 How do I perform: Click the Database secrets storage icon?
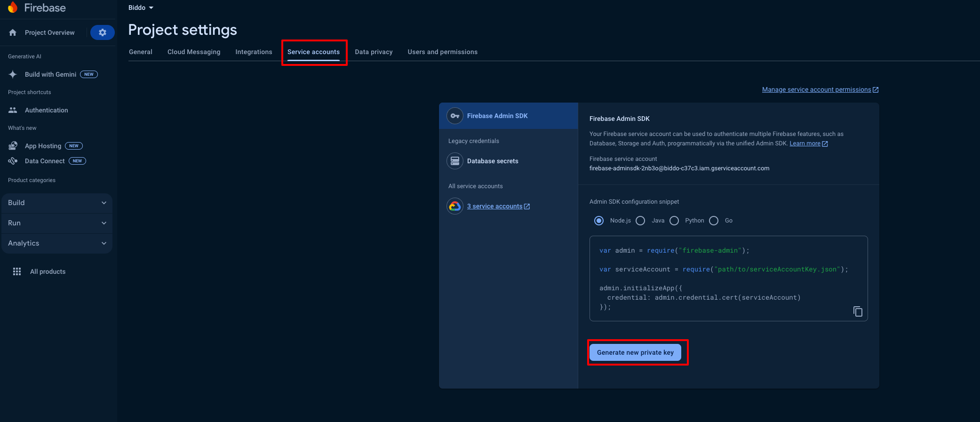[455, 161]
